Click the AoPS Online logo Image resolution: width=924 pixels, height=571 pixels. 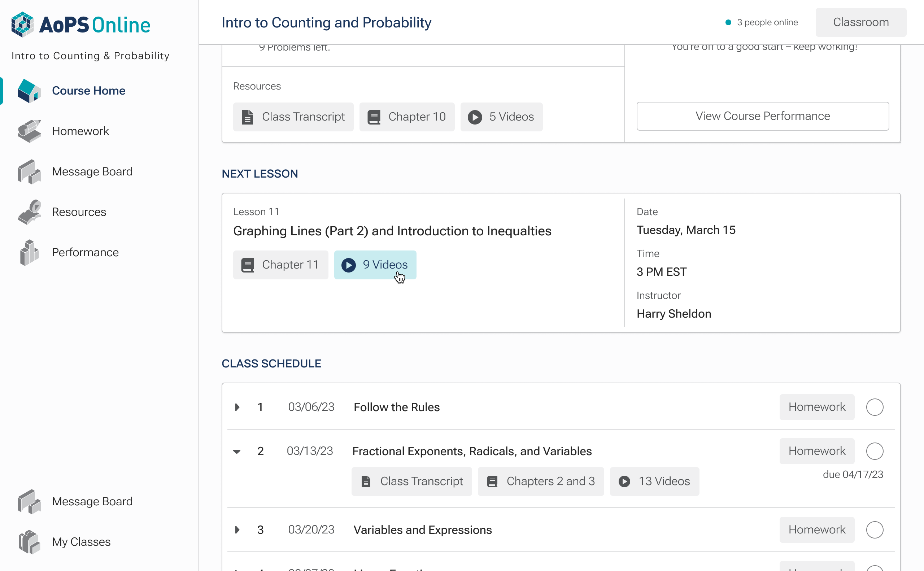[80, 25]
